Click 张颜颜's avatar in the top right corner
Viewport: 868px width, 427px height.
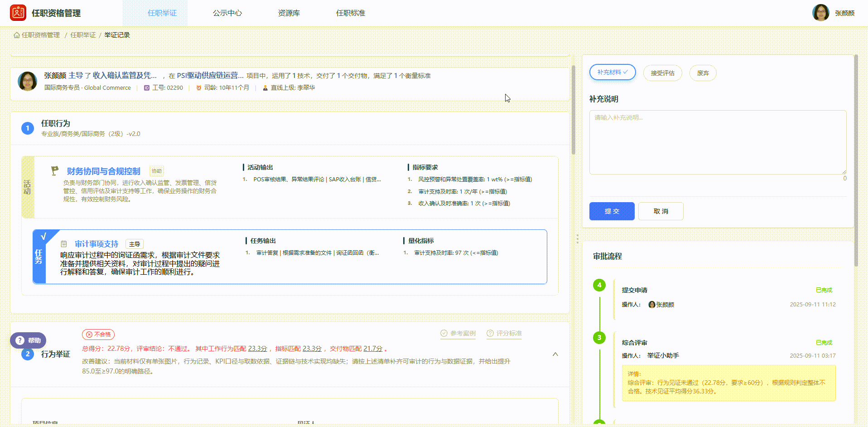point(821,12)
